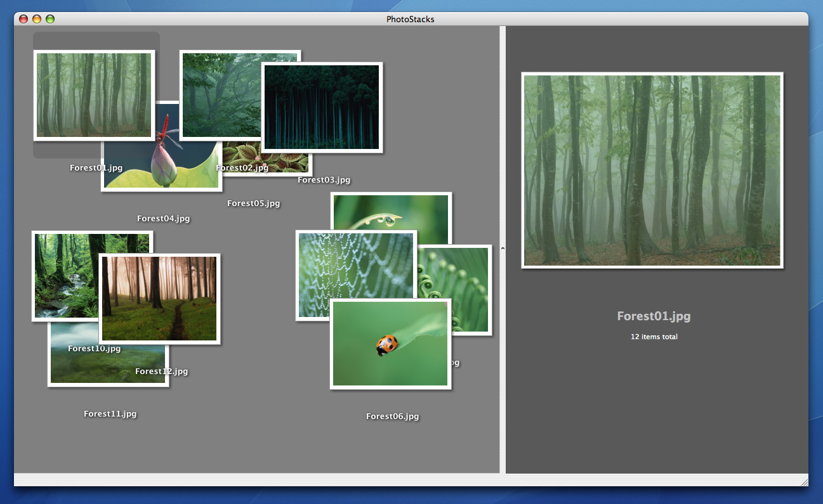Click the Forest01.jpg label in the stacks area
This screenshot has height=504, width=823.
click(x=96, y=168)
